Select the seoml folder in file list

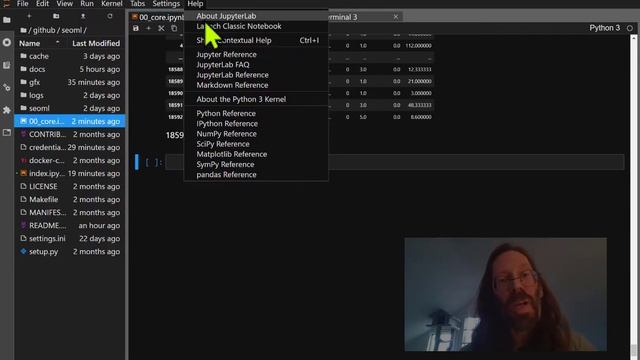point(70,108)
